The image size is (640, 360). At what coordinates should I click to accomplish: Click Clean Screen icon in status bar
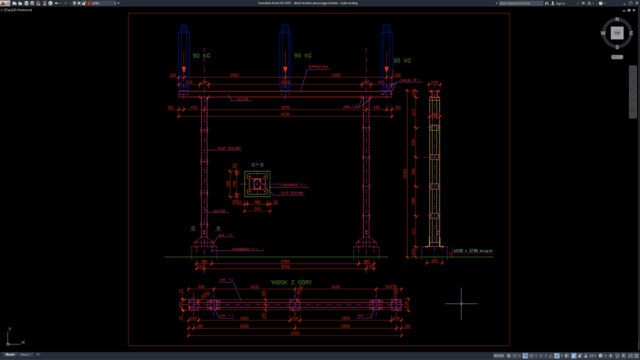coord(630,356)
